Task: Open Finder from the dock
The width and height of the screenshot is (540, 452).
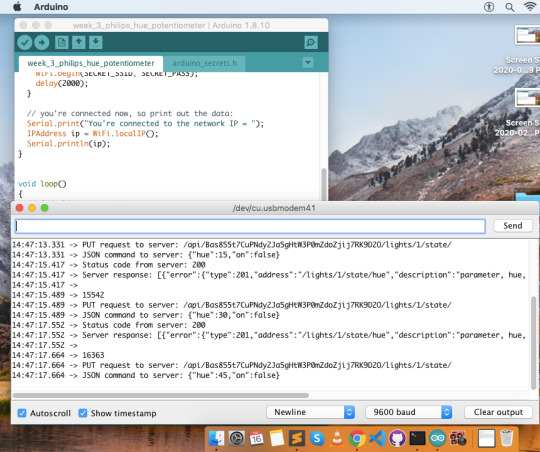Action: pos(217,438)
